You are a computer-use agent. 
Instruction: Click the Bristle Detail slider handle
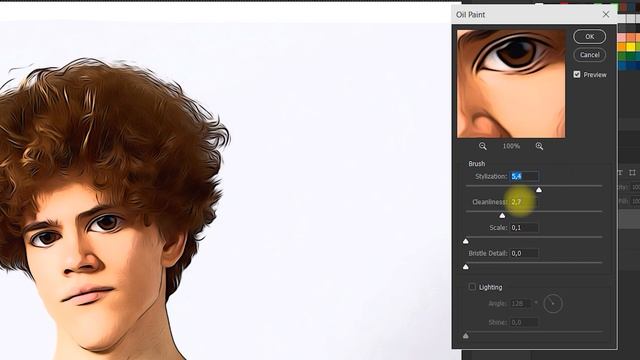coord(466,267)
